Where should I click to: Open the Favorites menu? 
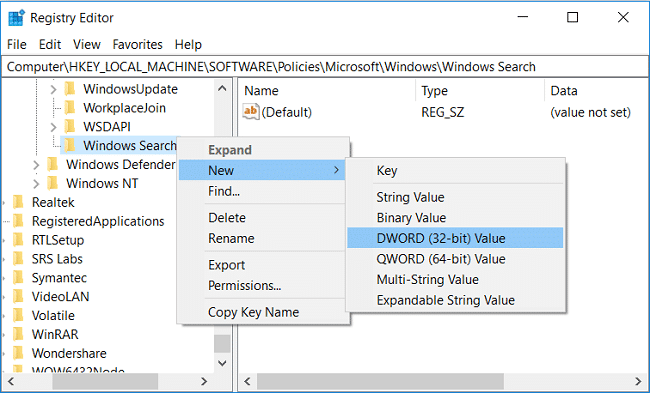(137, 44)
